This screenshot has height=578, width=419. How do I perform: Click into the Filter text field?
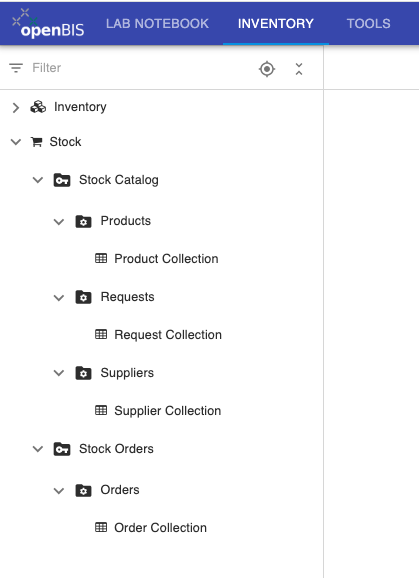tap(140, 68)
